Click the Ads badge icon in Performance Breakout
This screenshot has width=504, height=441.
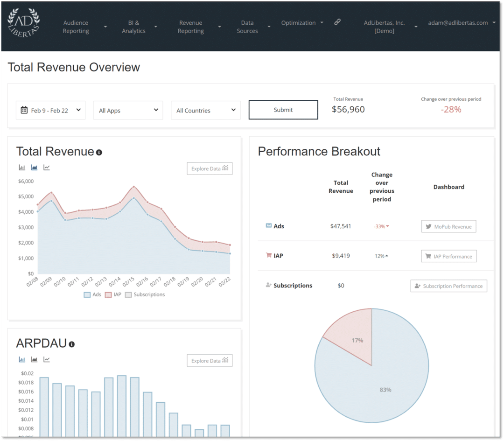coord(269,226)
